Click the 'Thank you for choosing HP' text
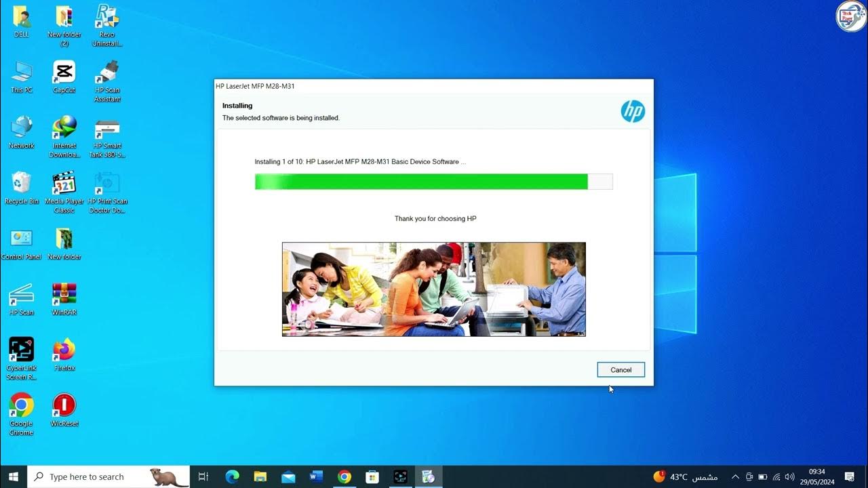 [x=435, y=219]
